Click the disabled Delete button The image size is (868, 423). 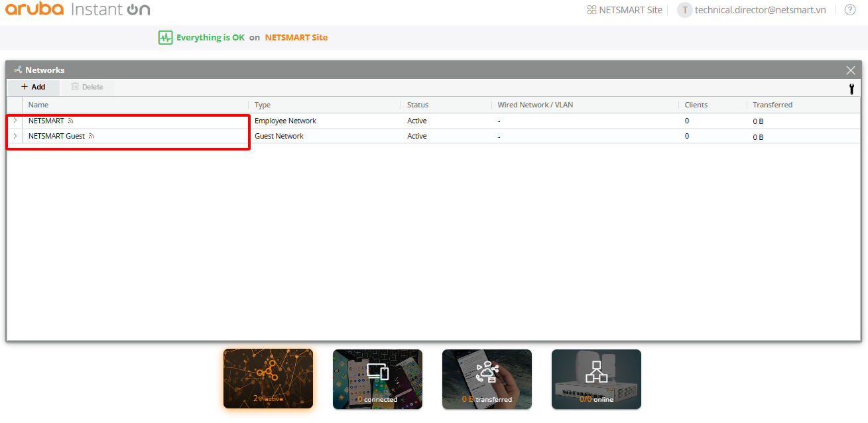click(88, 87)
